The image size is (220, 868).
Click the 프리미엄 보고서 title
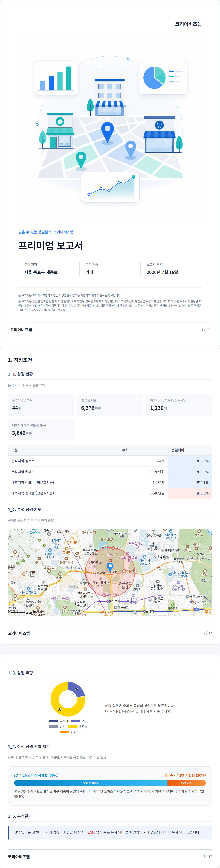(51, 246)
